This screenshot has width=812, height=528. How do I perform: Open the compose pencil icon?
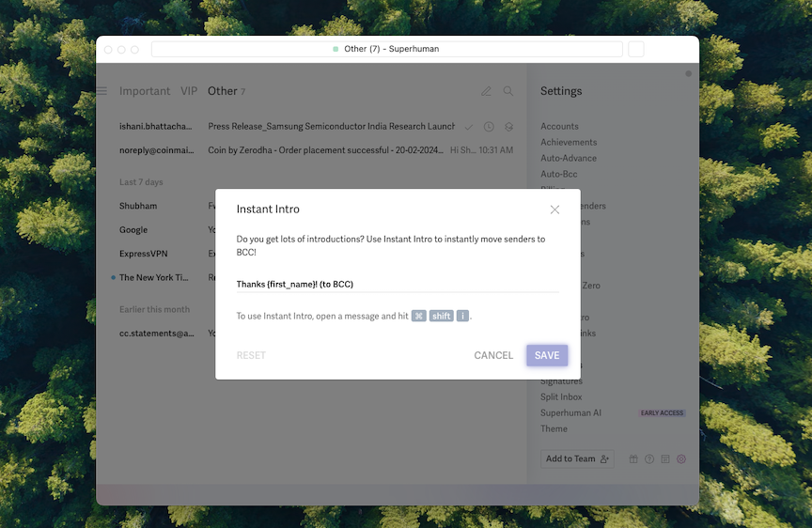pyautogui.click(x=486, y=91)
